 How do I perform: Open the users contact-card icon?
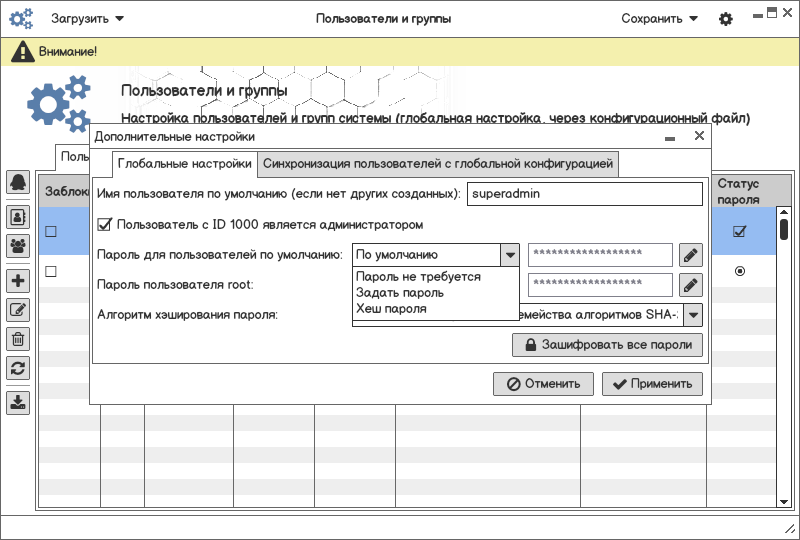(18, 216)
